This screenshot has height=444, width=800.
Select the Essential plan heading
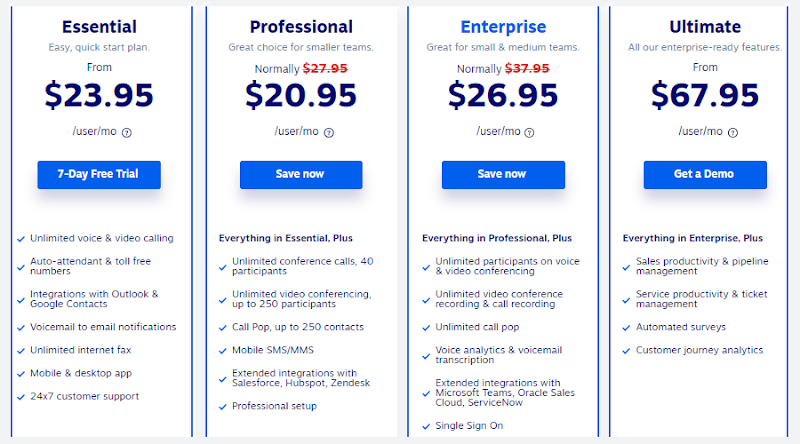coord(99,27)
